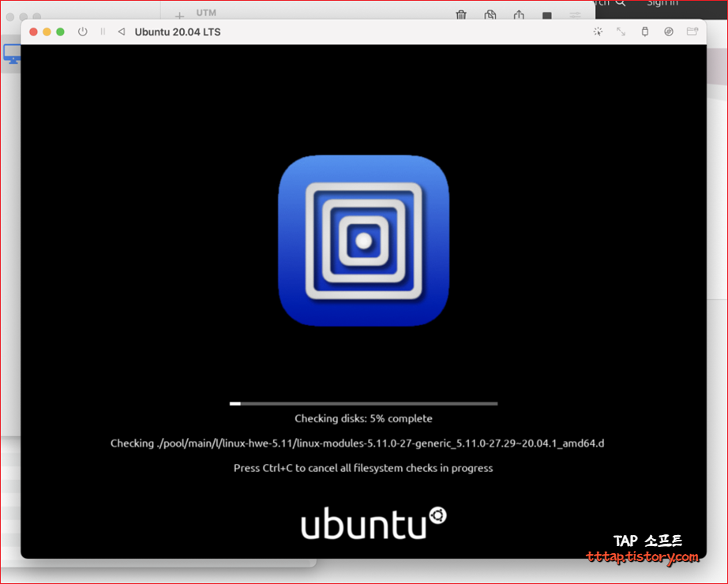This screenshot has width=728, height=584.
Task: Open the CD/disk drive image icon
Action: pos(669,32)
